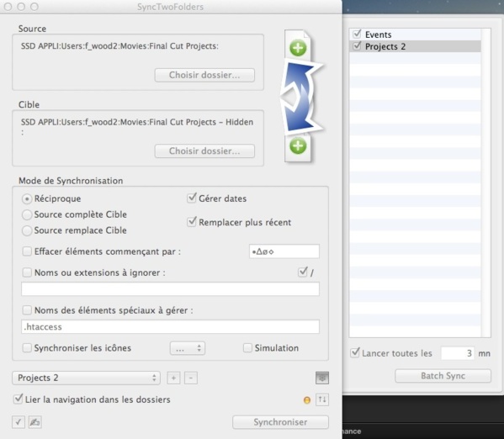The image size is (504, 439).
Task: Enable Effacer éléments commençant par
Action: 27,251
